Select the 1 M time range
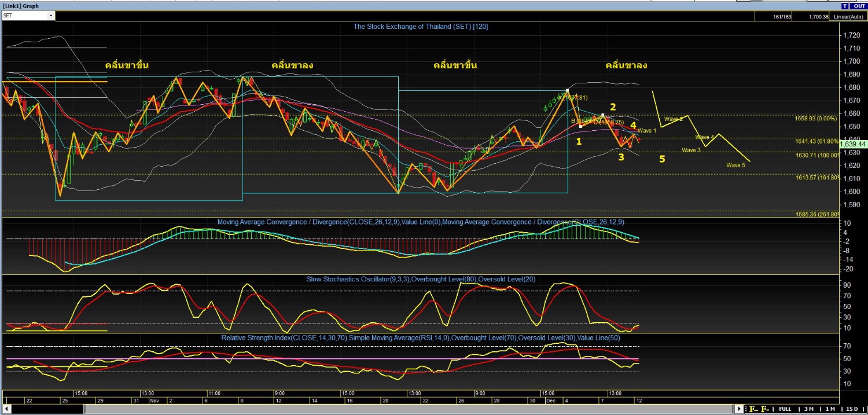The width and height of the screenshot is (868, 415). coord(830,409)
